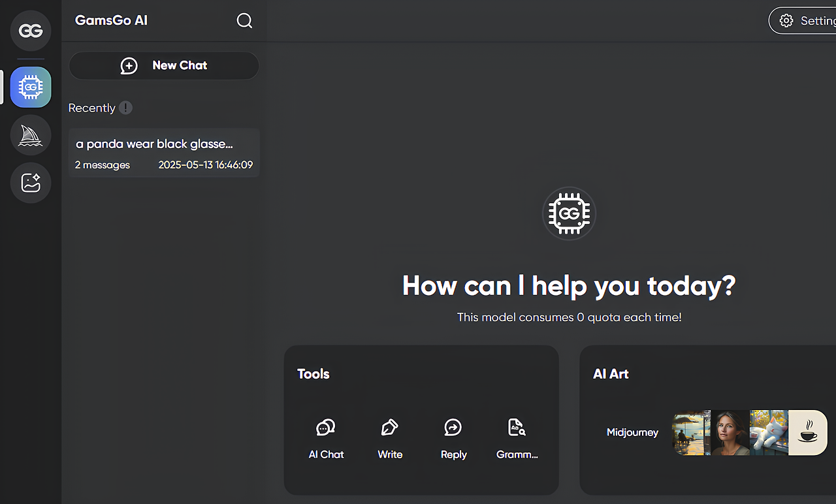Image resolution: width=836 pixels, height=504 pixels.
Task: Click the 'GamsGo AI' title text
Action: tap(112, 20)
